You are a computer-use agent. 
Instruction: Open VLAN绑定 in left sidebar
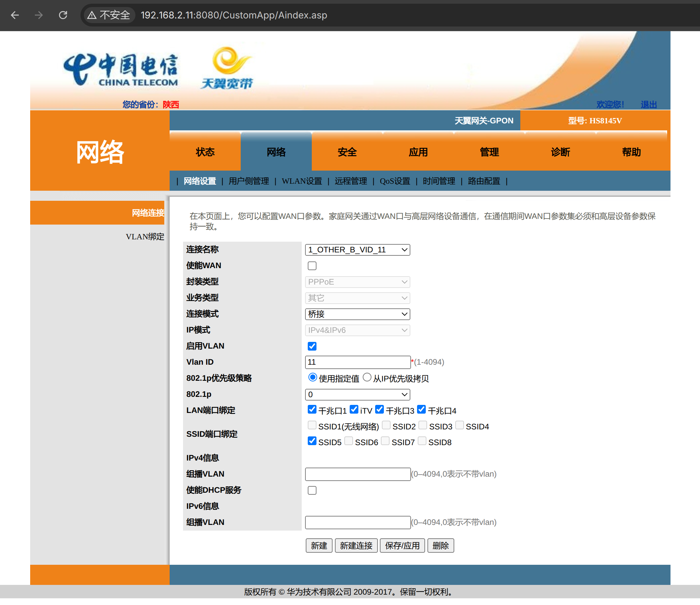pyautogui.click(x=144, y=237)
